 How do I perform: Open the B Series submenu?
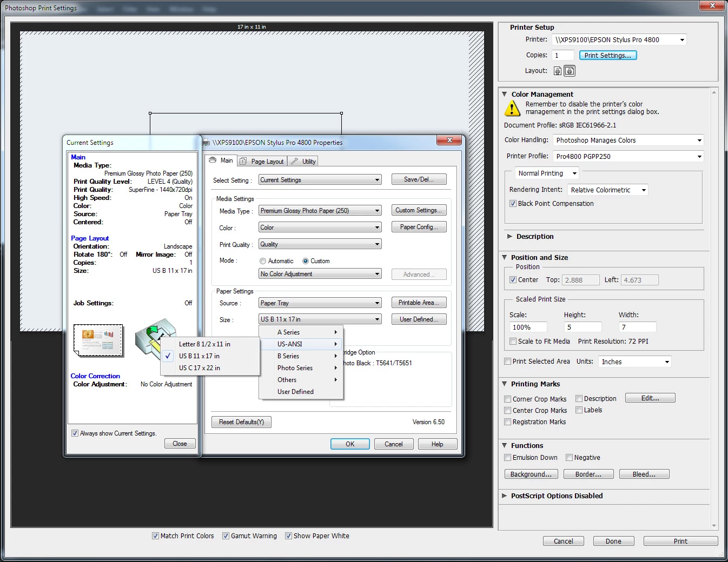pyautogui.click(x=302, y=356)
